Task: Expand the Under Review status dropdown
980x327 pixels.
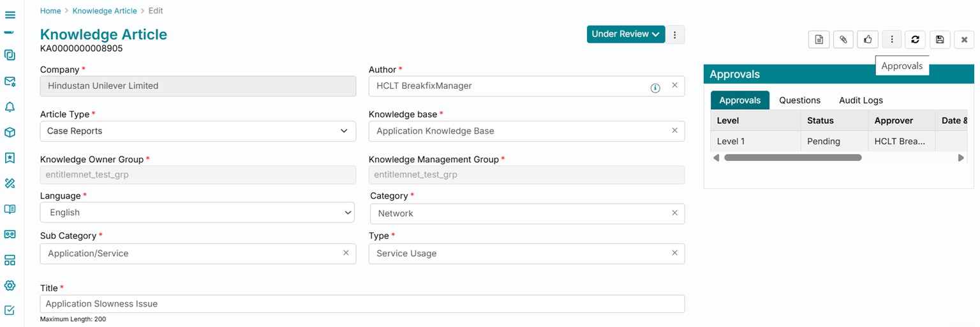Action: pyautogui.click(x=625, y=34)
